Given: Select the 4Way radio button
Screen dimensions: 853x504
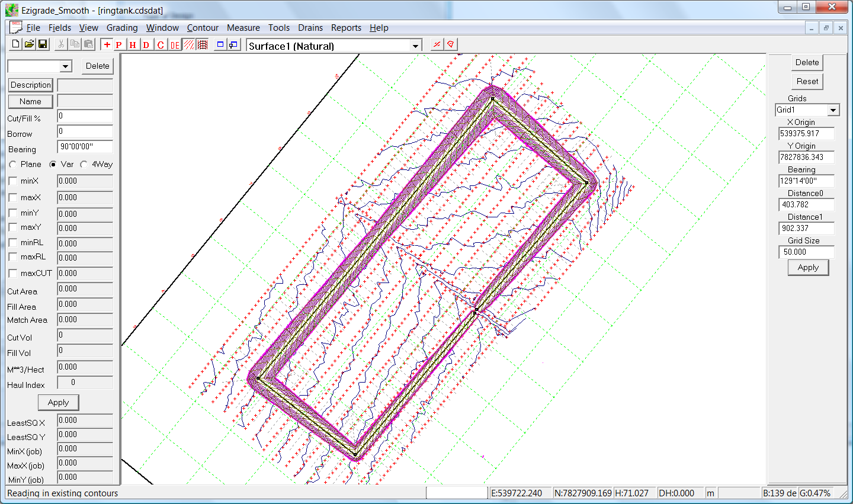Looking at the screenshot, I should click(x=84, y=165).
